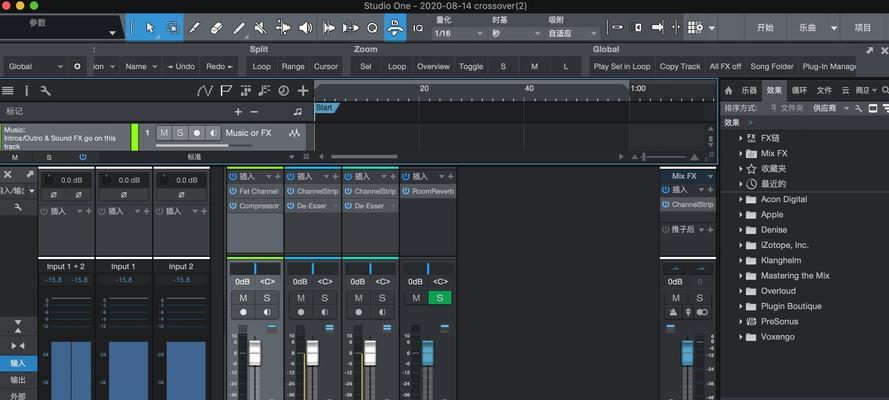This screenshot has height=400, width=889.
Task: Click the Zoom Overview button
Action: pos(433,66)
